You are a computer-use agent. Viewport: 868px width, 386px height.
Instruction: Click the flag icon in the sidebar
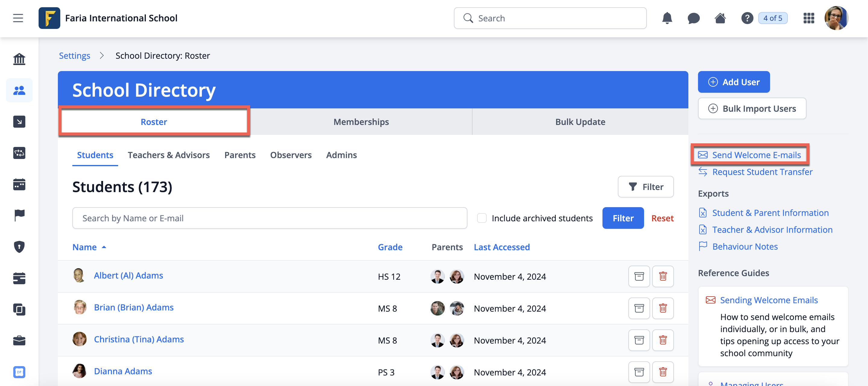[19, 215]
